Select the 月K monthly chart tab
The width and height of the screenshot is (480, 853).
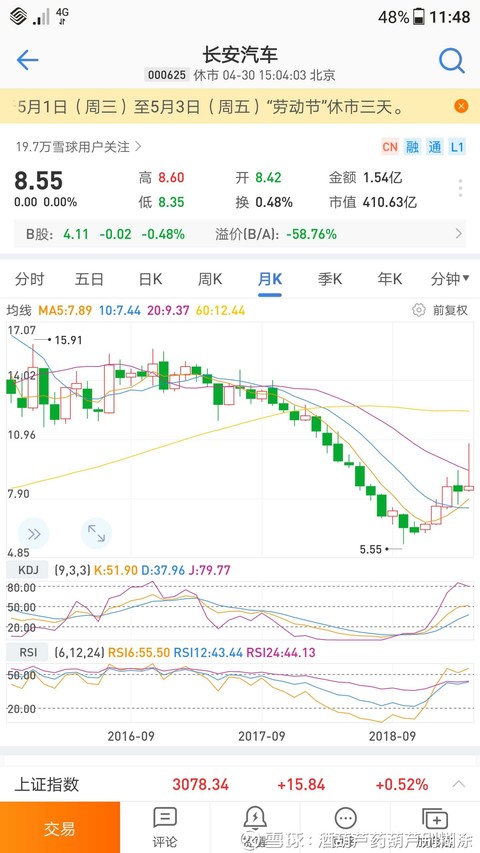pos(270,280)
